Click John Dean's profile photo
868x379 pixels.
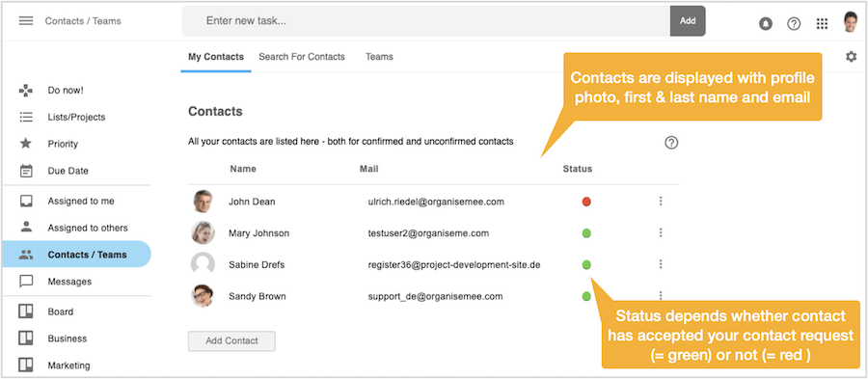pos(203,202)
